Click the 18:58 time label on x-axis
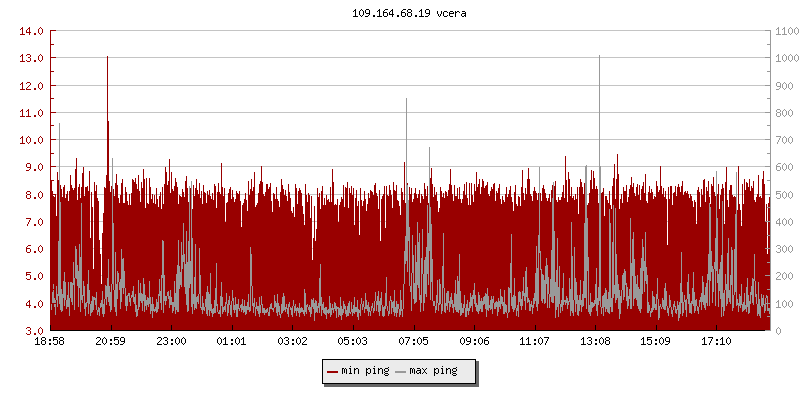 [x=50, y=342]
